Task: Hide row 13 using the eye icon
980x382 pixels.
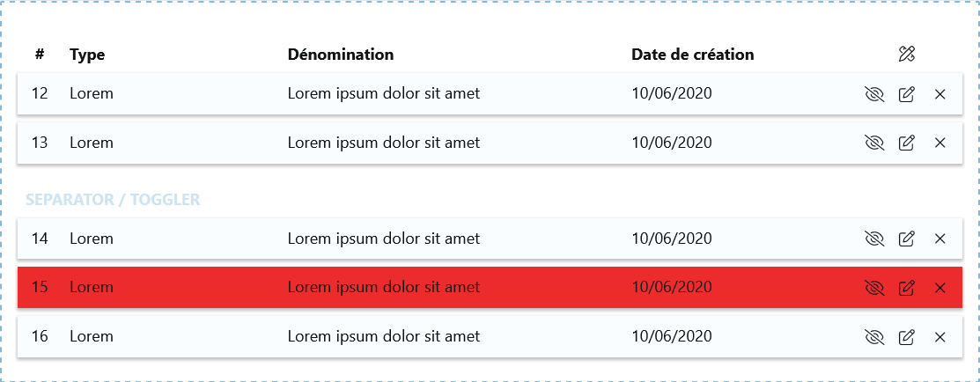Action: click(874, 143)
